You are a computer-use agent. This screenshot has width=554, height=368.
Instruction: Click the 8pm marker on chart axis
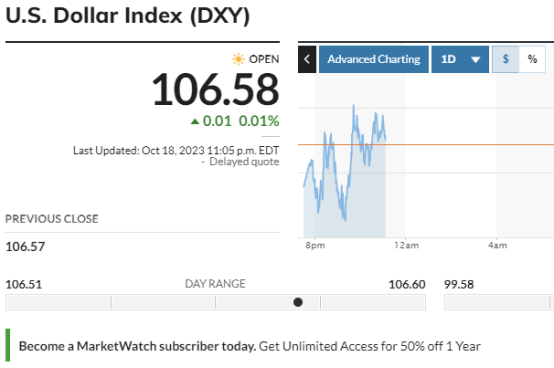(315, 245)
